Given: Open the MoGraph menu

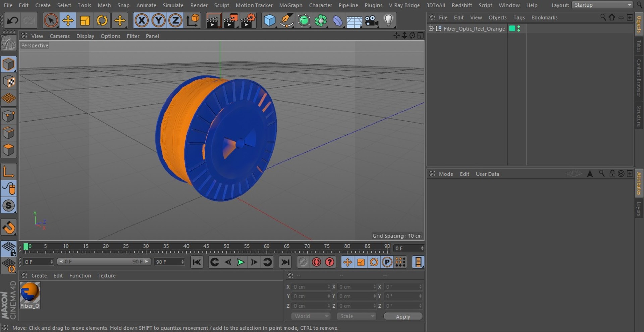Looking at the screenshot, I should 290,5.
